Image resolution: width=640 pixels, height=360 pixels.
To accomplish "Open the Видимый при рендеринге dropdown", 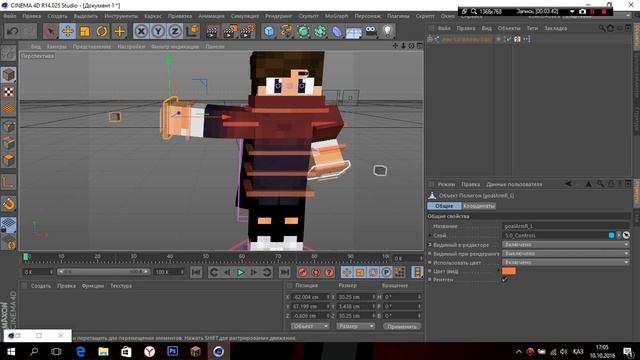I will [566, 253].
